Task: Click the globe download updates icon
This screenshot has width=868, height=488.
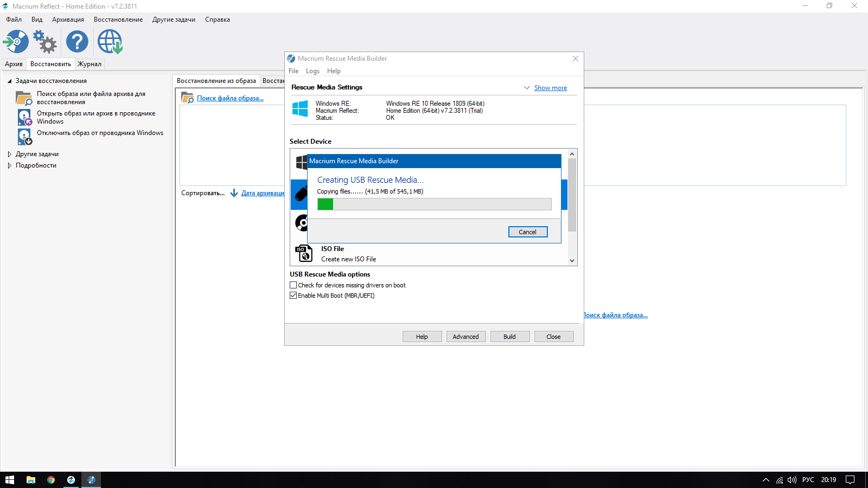Action: tap(110, 42)
